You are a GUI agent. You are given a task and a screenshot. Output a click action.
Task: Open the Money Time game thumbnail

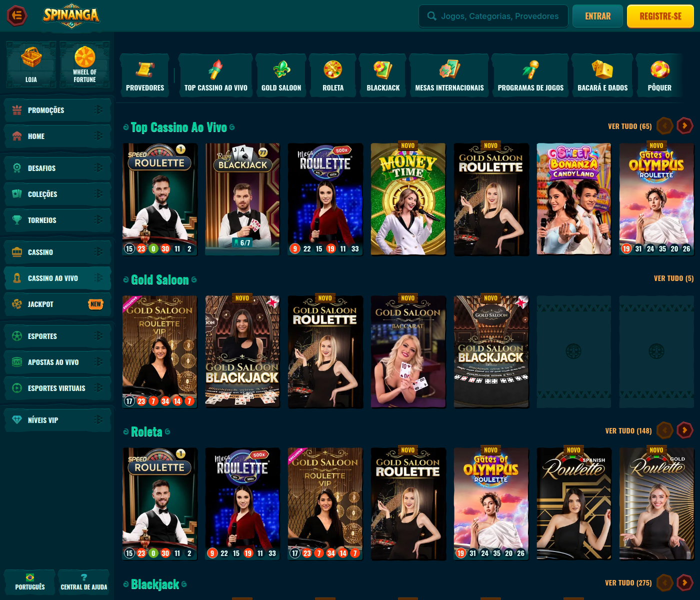point(408,199)
